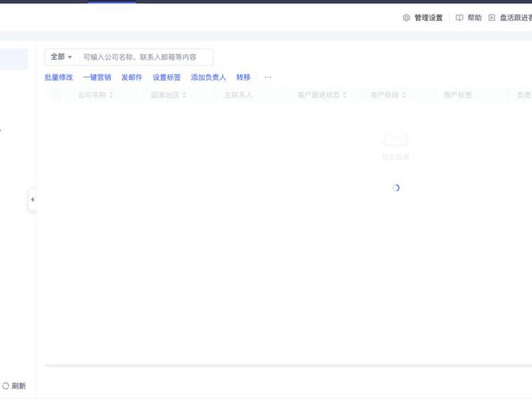This screenshot has height=399, width=532.
Task: Sort by 客户跟进状态 column
Action: (x=344, y=95)
